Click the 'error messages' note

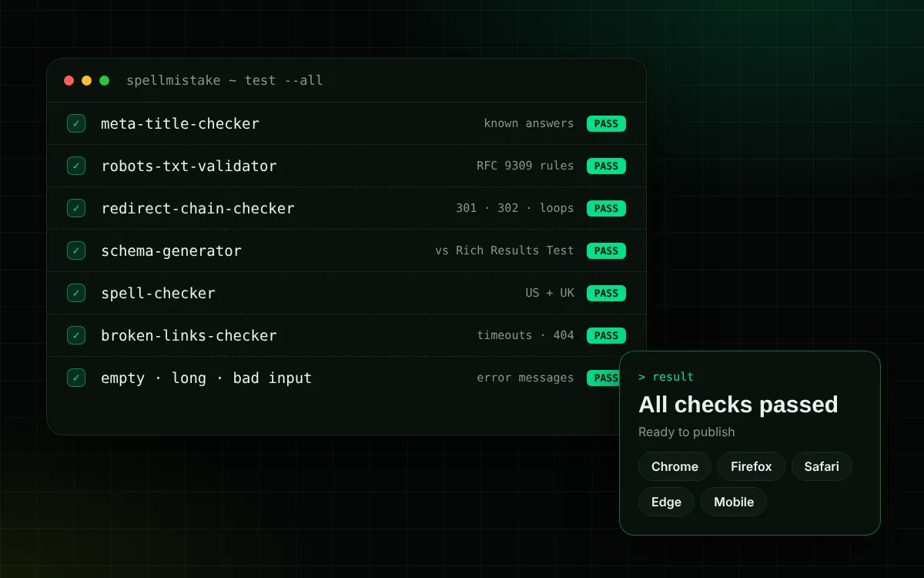(525, 378)
